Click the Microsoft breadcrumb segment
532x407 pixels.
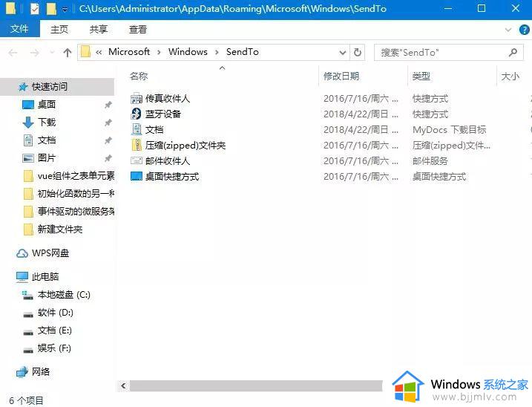(129, 52)
